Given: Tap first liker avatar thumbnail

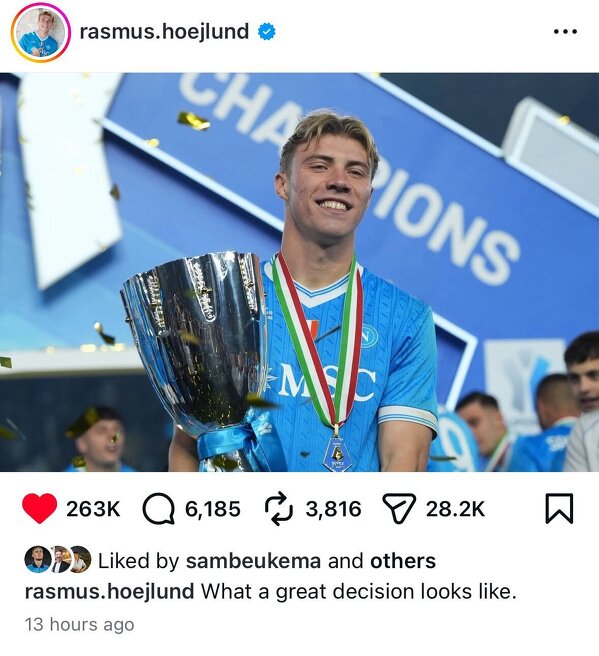Looking at the screenshot, I should click(38, 559).
